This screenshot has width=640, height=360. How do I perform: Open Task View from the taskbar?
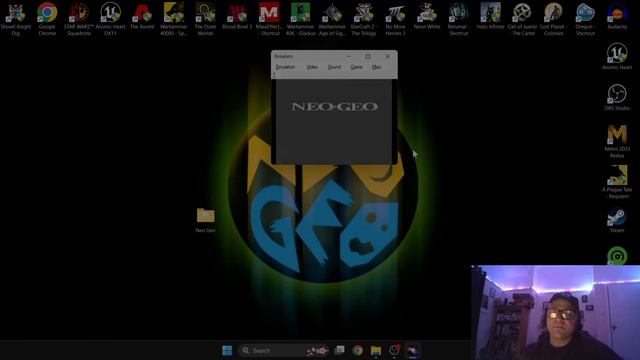pos(339,350)
